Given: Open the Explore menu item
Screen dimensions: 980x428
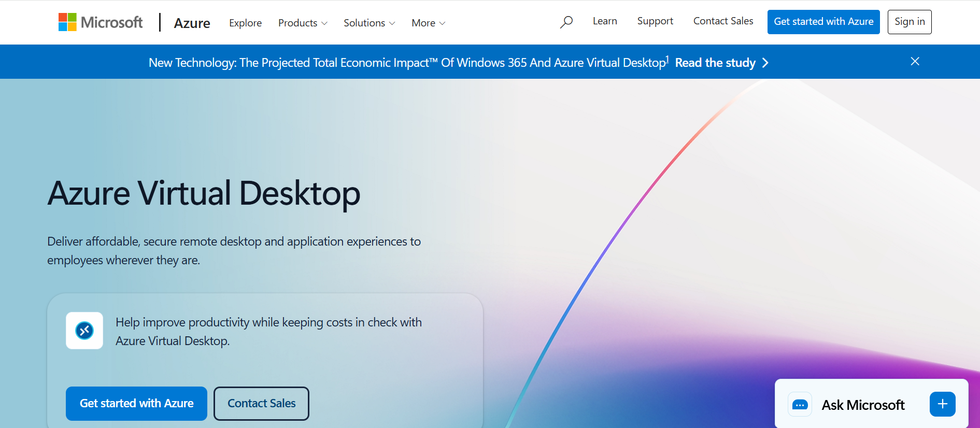Looking at the screenshot, I should [245, 23].
